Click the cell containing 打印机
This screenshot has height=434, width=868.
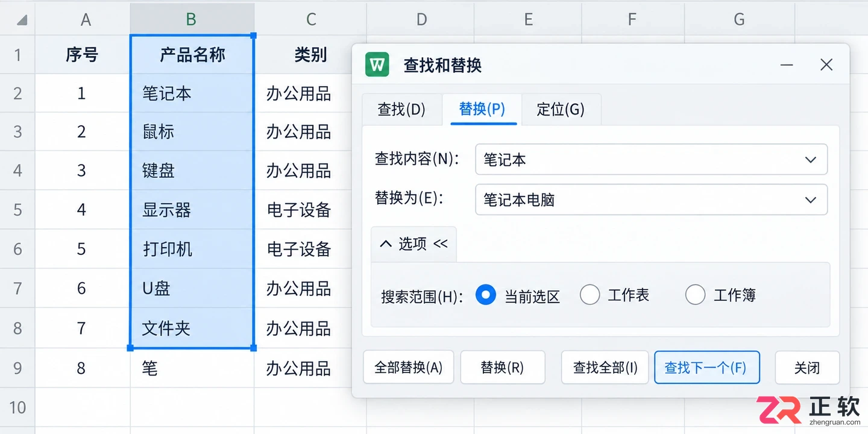(192, 249)
